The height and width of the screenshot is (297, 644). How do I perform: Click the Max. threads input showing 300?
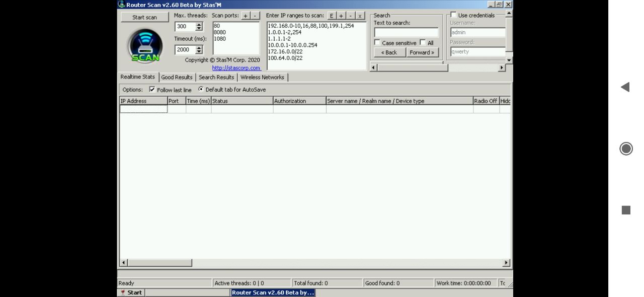coord(185,27)
